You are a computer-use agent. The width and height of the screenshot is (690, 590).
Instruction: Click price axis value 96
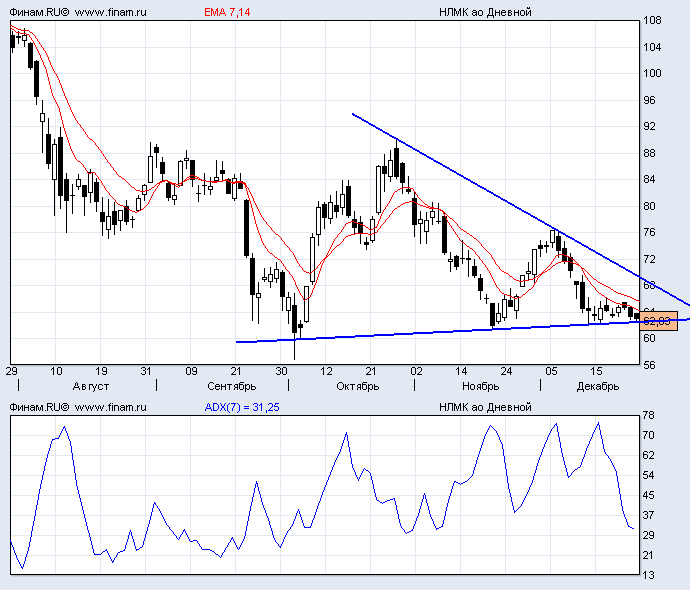[650, 100]
